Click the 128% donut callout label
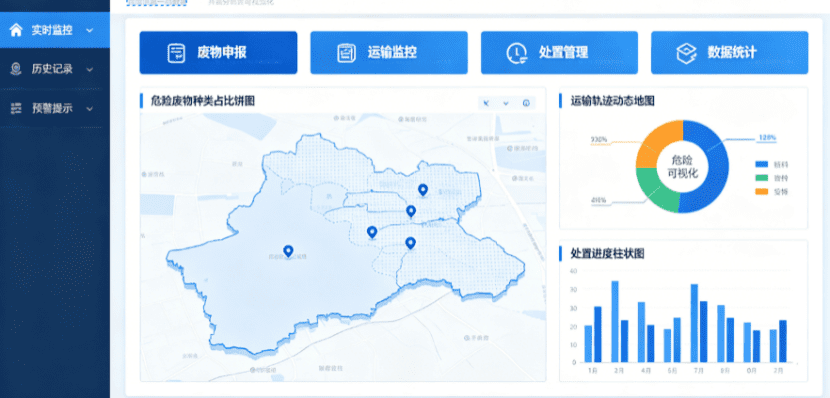This screenshot has width=830, height=398. (768, 138)
